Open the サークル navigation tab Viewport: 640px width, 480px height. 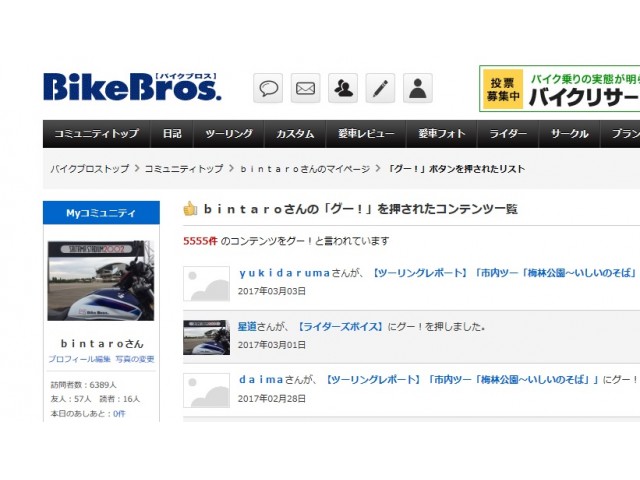[569, 134]
